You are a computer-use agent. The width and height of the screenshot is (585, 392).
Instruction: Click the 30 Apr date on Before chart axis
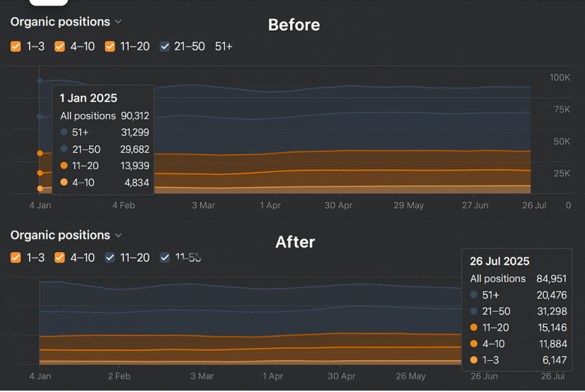tap(338, 205)
